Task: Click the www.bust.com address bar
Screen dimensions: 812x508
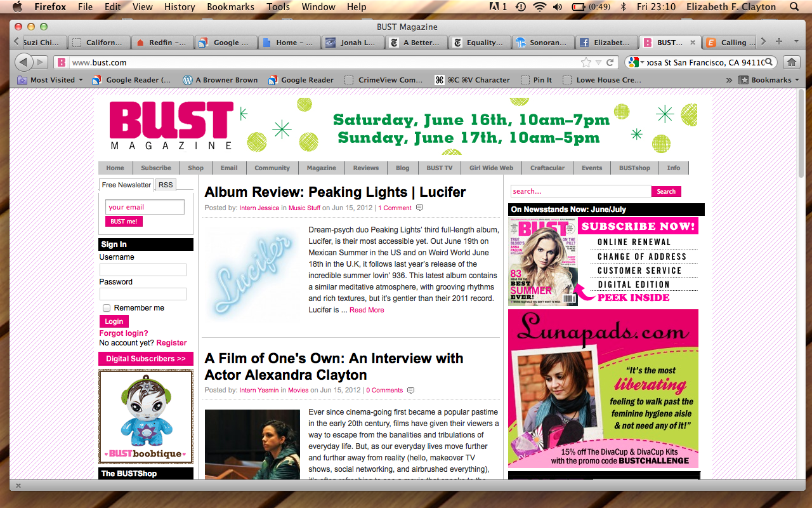Action: pyautogui.click(x=324, y=62)
